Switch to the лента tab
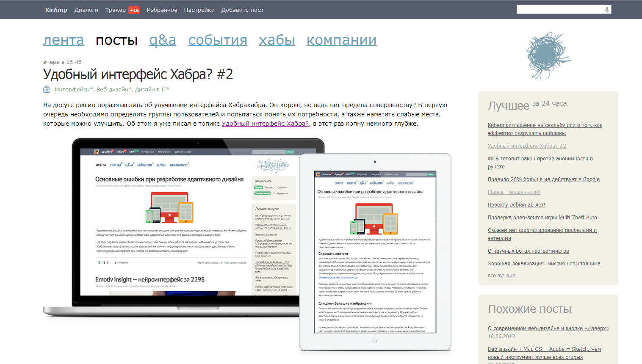Screen dimensions: 642x364 [x=64, y=40]
